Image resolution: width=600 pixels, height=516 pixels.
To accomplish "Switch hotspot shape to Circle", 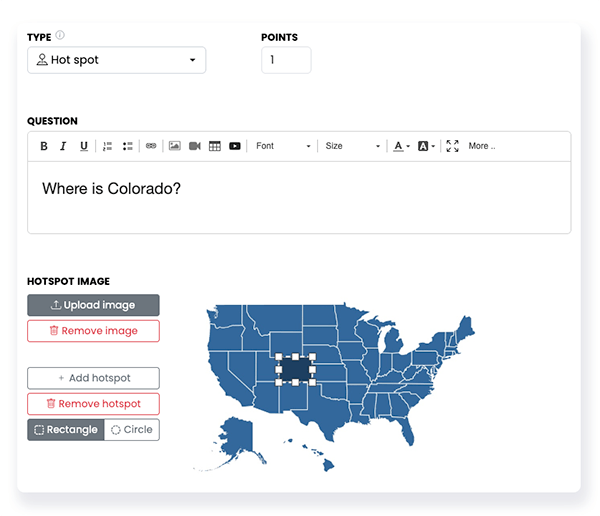I will click(x=132, y=429).
